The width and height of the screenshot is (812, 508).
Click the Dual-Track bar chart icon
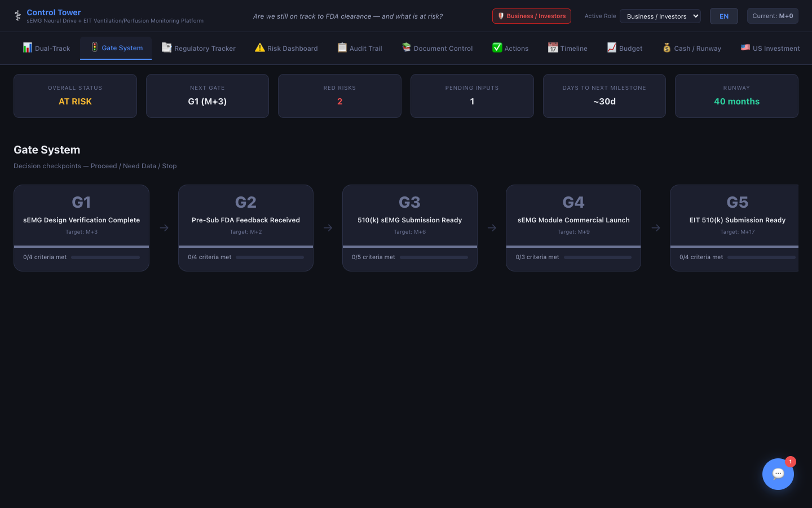click(27, 48)
